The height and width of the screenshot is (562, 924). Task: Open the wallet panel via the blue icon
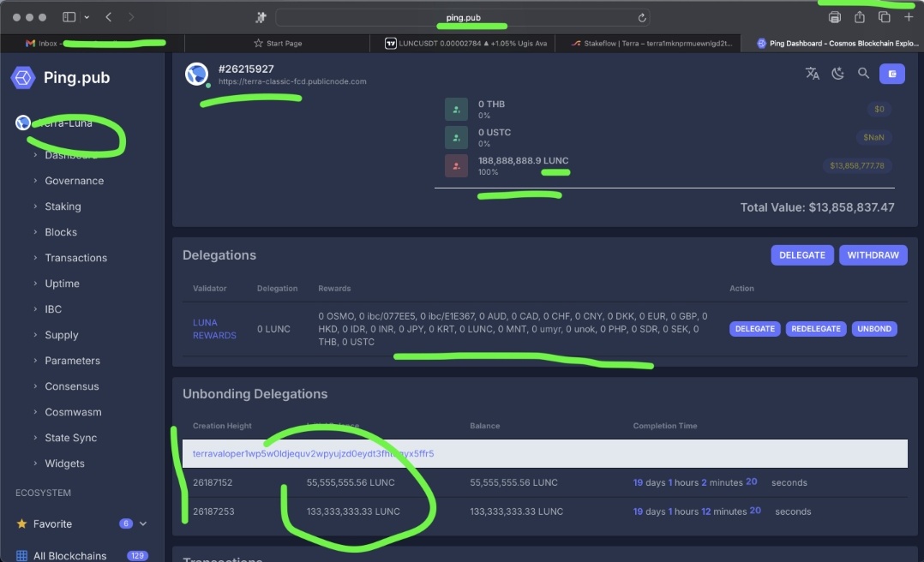(x=891, y=74)
